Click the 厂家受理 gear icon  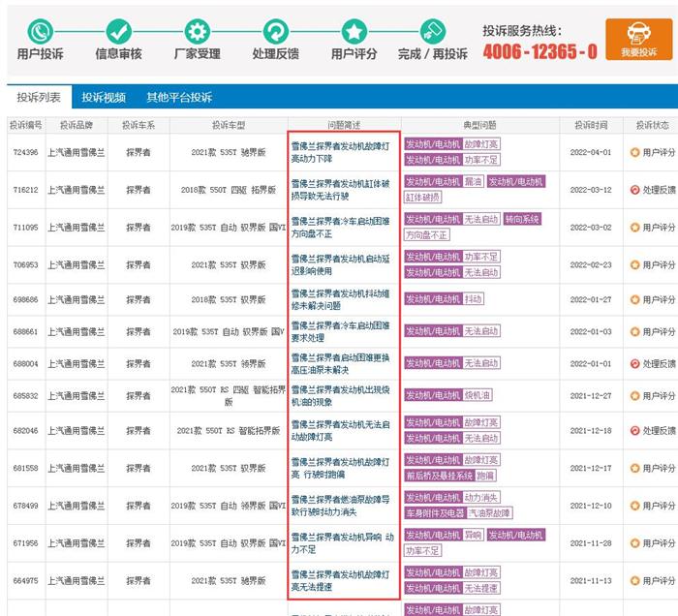coord(198,31)
